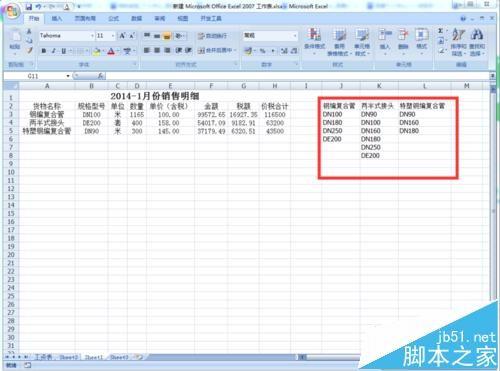Open the round Office button menu
Screen dimensions: 500x371
pos(13,12)
